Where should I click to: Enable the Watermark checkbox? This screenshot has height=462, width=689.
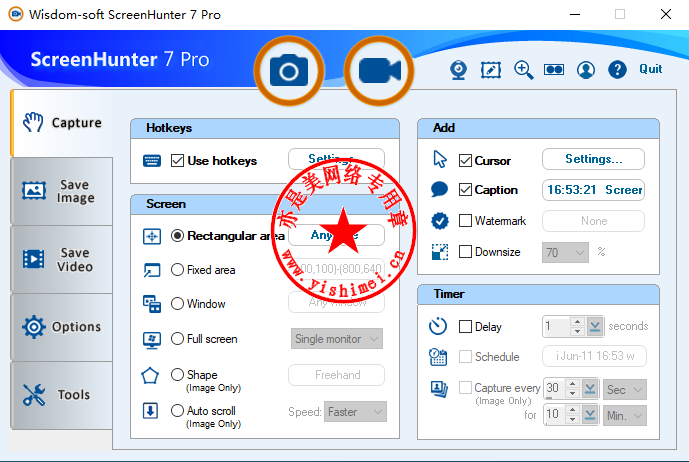pyautogui.click(x=465, y=220)
